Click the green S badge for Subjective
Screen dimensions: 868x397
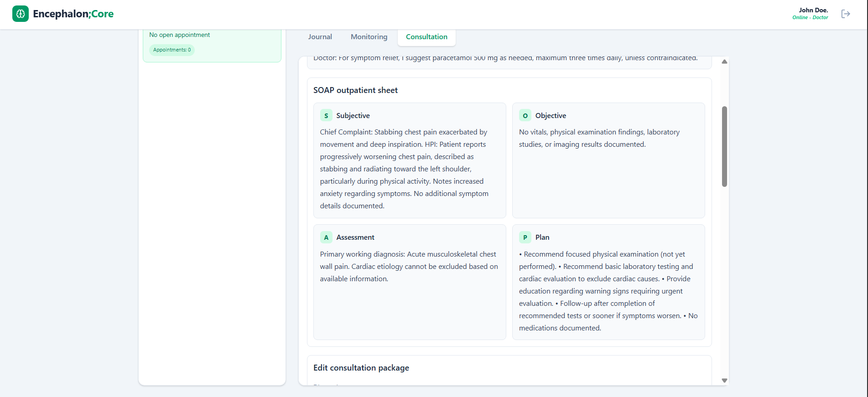point(326,116)
